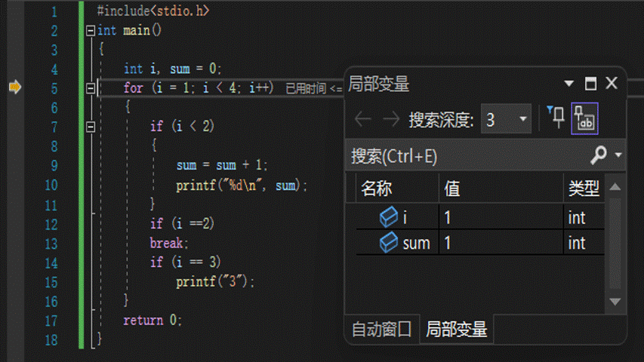This screenshot has height=362, width=644.
Task: Click the 'break;' statement on line 13
Action: click(169, 243)
